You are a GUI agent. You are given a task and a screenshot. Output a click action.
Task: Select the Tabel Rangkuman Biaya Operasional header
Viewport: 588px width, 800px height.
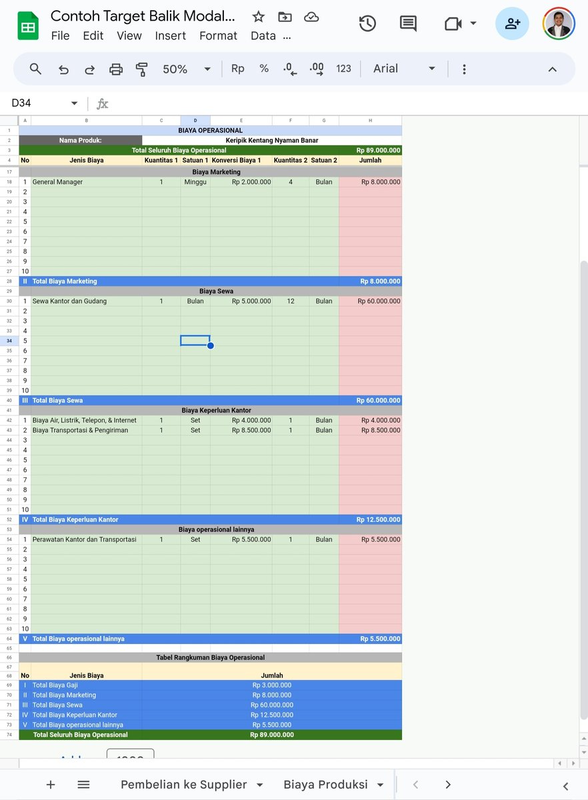210,658
